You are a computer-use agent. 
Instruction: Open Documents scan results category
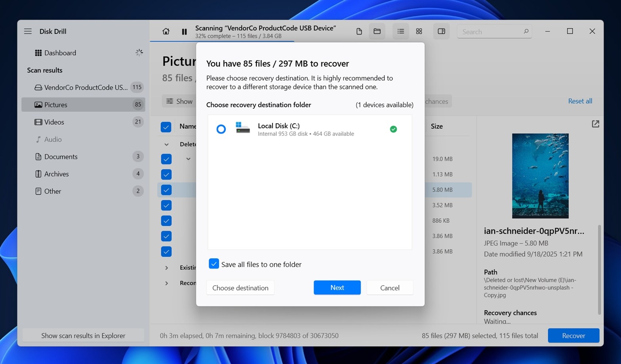(x=61, y=157)
